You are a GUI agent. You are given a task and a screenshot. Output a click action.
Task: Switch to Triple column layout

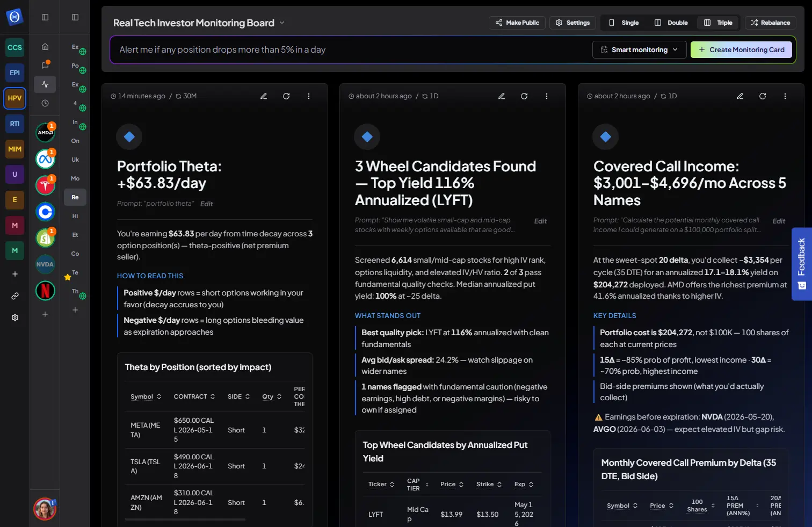(x=718, y=23)
